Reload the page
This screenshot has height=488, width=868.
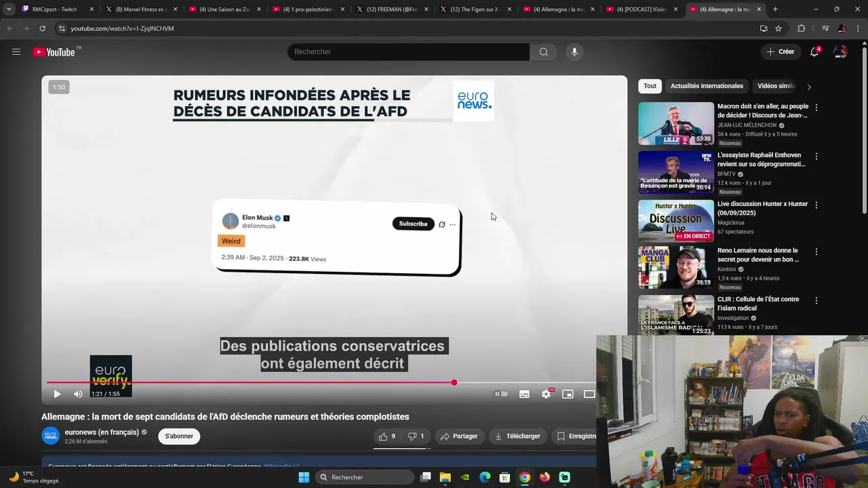42,28
